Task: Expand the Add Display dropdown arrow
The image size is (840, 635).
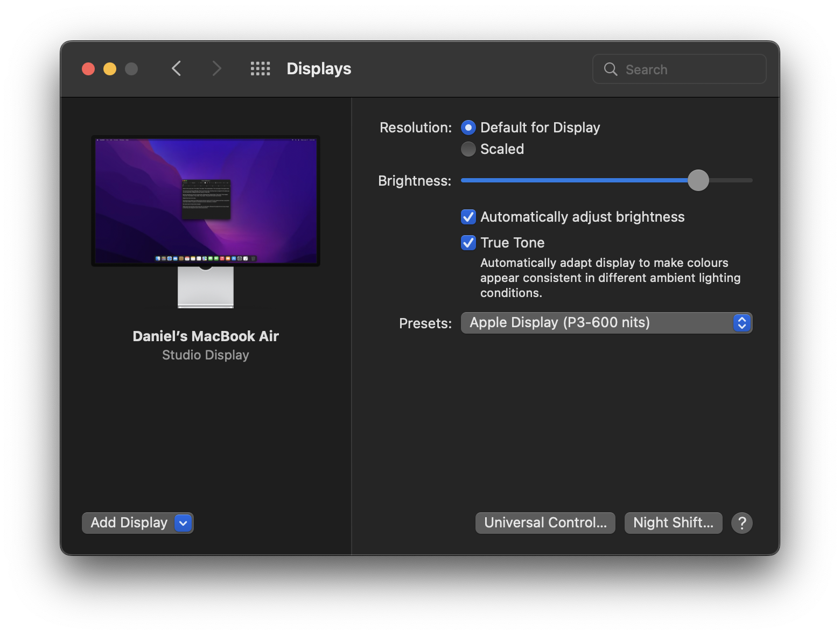Action: (183, 523)
